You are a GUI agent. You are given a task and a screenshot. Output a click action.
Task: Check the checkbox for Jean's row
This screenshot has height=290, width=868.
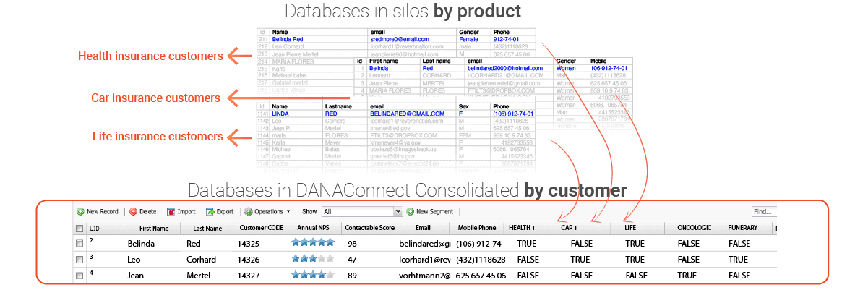click(80, 276)
